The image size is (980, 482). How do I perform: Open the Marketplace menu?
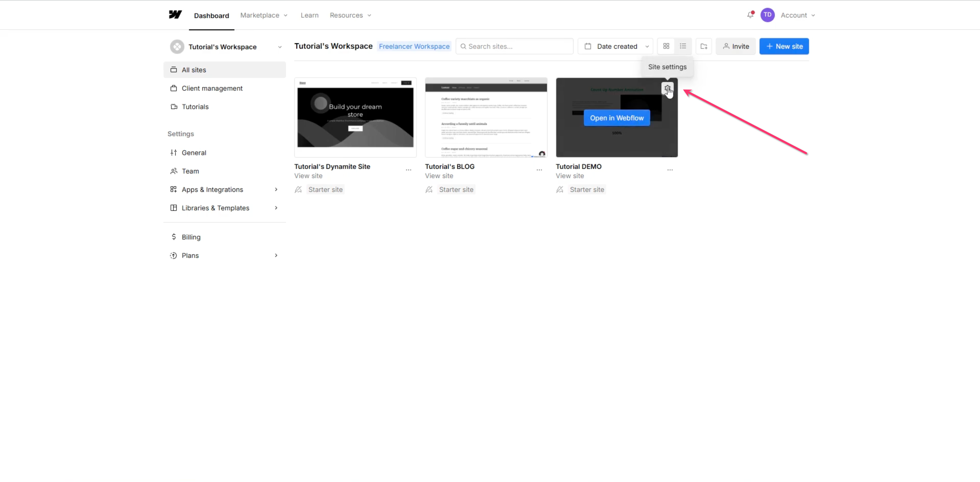[264, 15]
